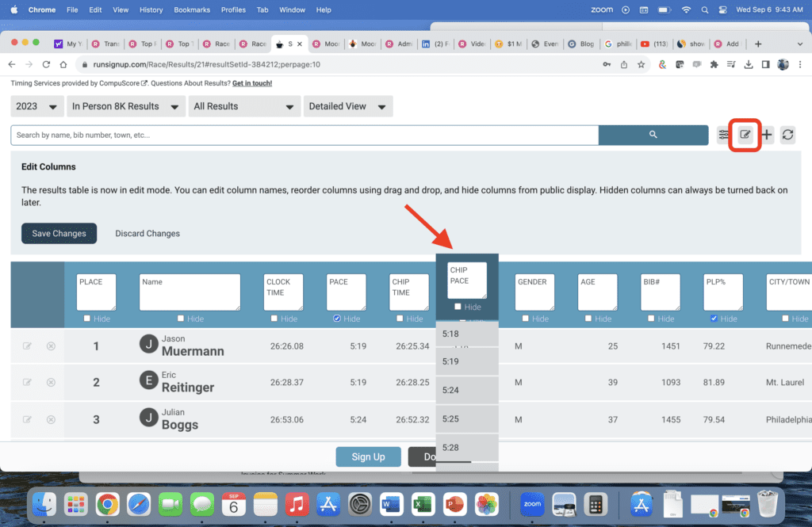Click the Chrome address bar URL
Viewport: 812px width, 527px height.
pos(207,64)
